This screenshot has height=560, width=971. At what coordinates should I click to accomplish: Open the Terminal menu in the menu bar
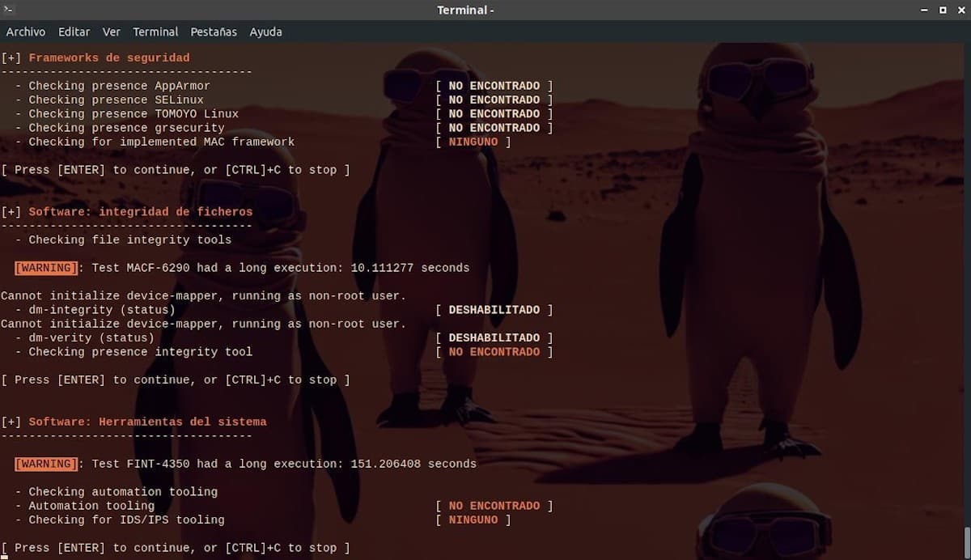tap(155, 32)
